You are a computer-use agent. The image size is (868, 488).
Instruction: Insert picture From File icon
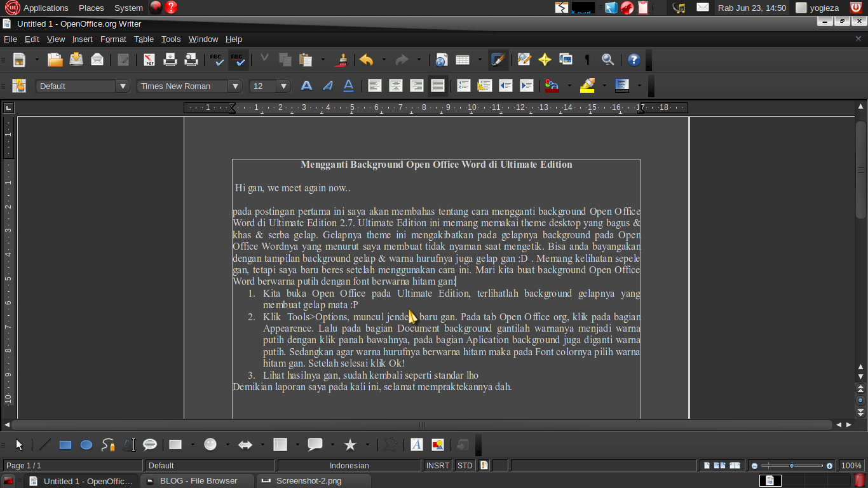(x=438, y=445)
